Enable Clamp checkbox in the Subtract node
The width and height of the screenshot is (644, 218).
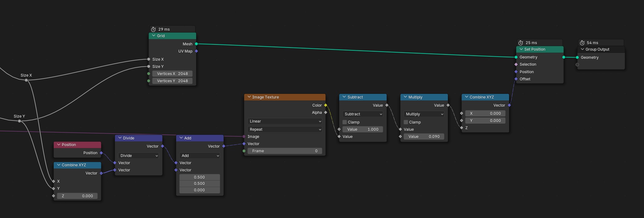[x=345, y=122]
